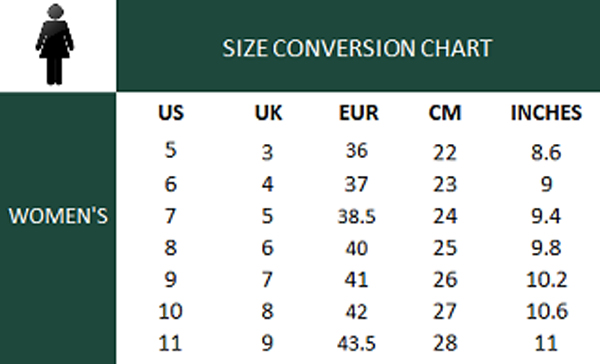This screenshot has width=600, height=364.
Task: Click the woman silhouette icon
Action: point(55,44)
